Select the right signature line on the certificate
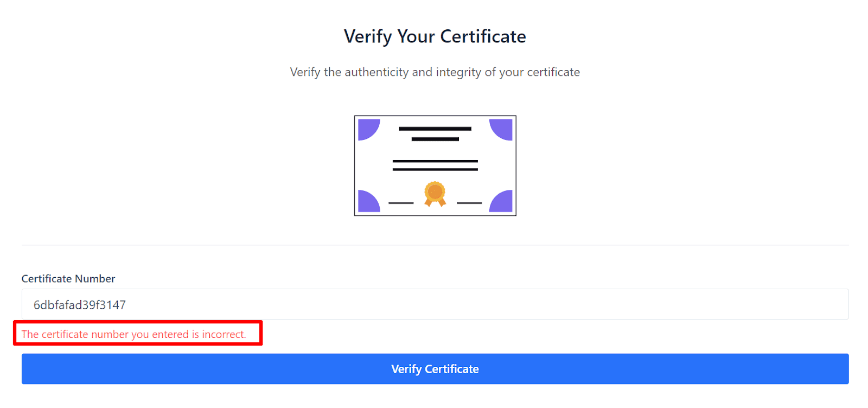This screenshot has height=408, width=868. (469, 203)
